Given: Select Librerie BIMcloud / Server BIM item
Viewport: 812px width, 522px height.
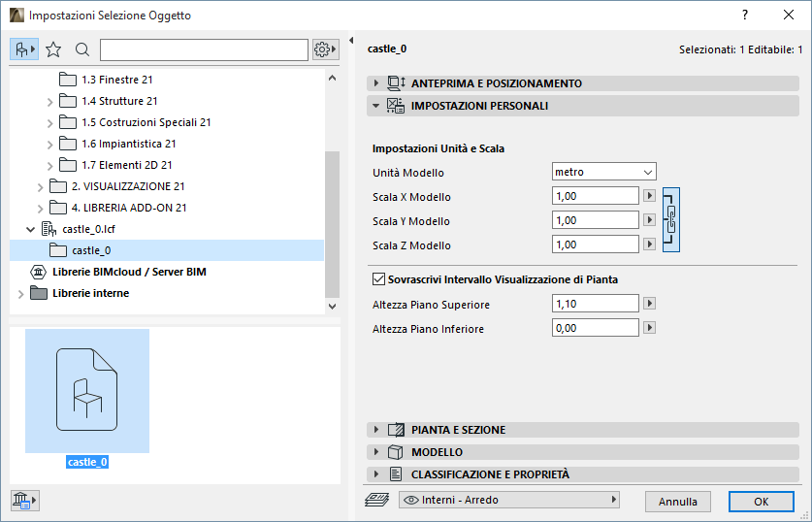Looking at the screenshot, I should (129, 272).
